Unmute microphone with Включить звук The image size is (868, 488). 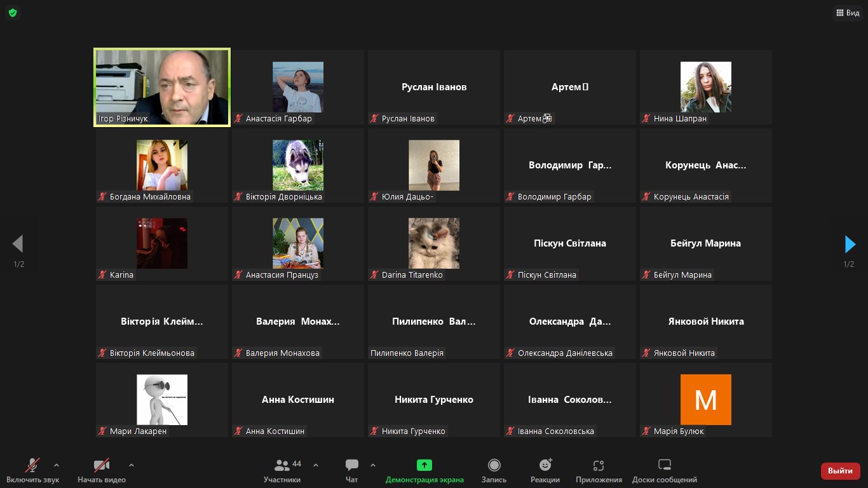(x=32, y=470)
